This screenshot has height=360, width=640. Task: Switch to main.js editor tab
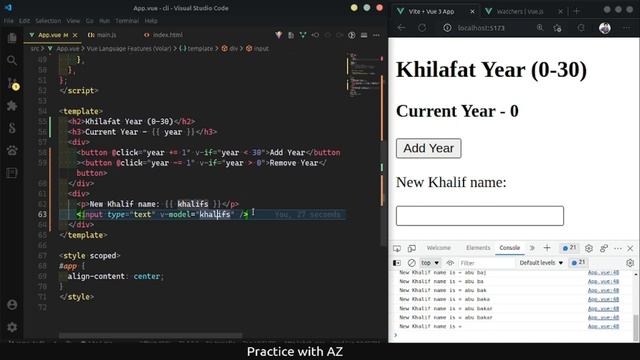coord(102,35)
